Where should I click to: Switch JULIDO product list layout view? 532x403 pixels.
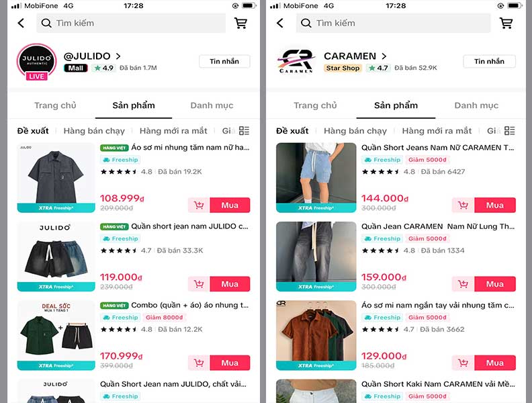(x=244, y=130)
